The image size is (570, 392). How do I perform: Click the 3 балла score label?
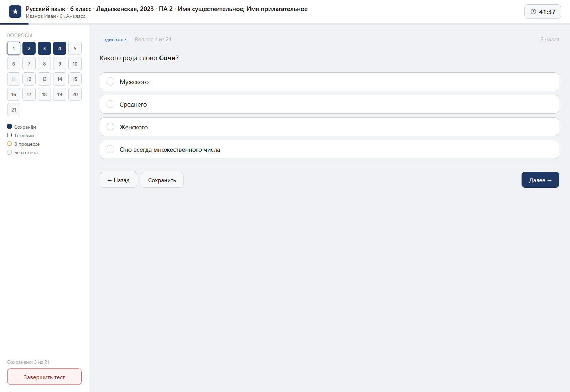(x=550, y=40)
